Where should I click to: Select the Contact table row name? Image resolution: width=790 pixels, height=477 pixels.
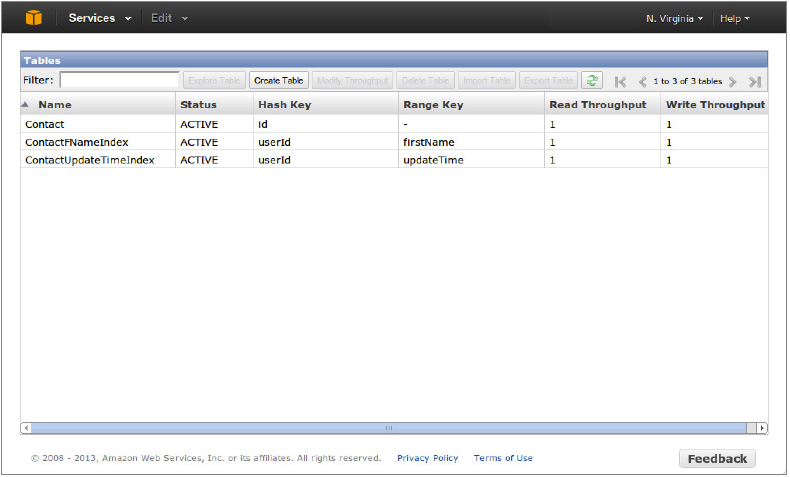[45, 124]
